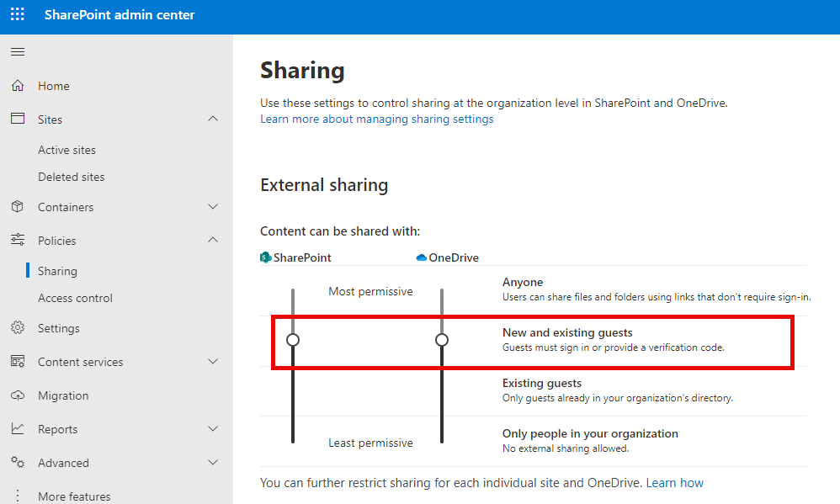Screen dimensions: 840x504
Task: Open Learn more about managing sharing settings
Action: click(x=376, y=119)
